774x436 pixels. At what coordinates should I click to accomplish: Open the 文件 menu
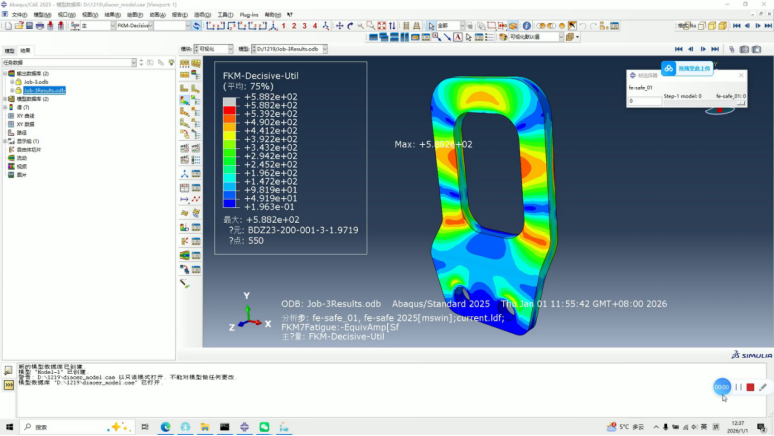(x=19, y=15)
